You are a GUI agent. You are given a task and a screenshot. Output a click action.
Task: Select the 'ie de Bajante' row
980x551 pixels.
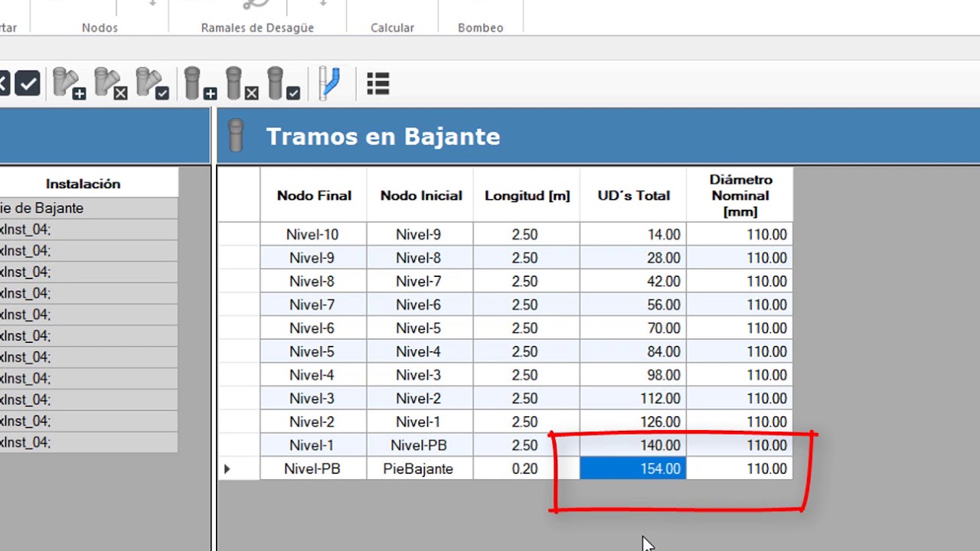(89, 208)
